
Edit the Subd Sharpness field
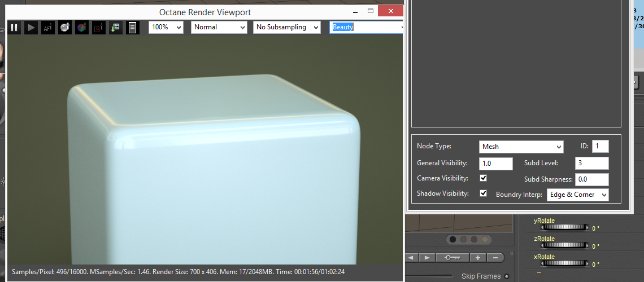click(x=592, y=179)
